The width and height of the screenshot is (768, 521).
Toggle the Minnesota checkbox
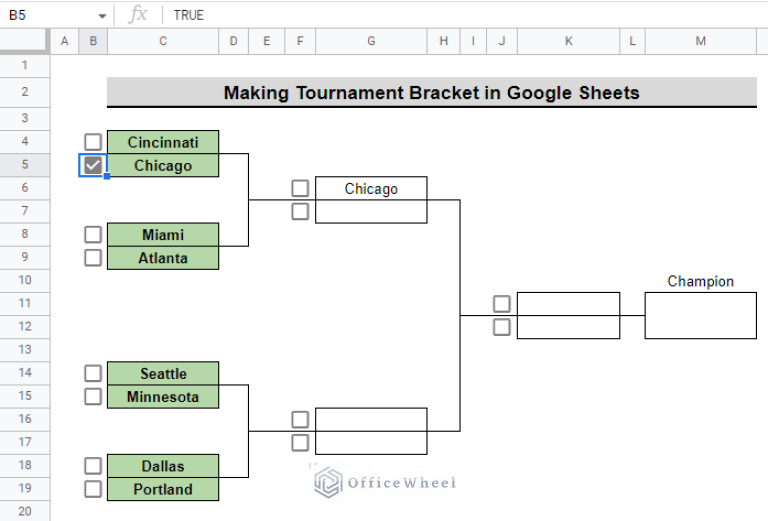click(93, 396)
